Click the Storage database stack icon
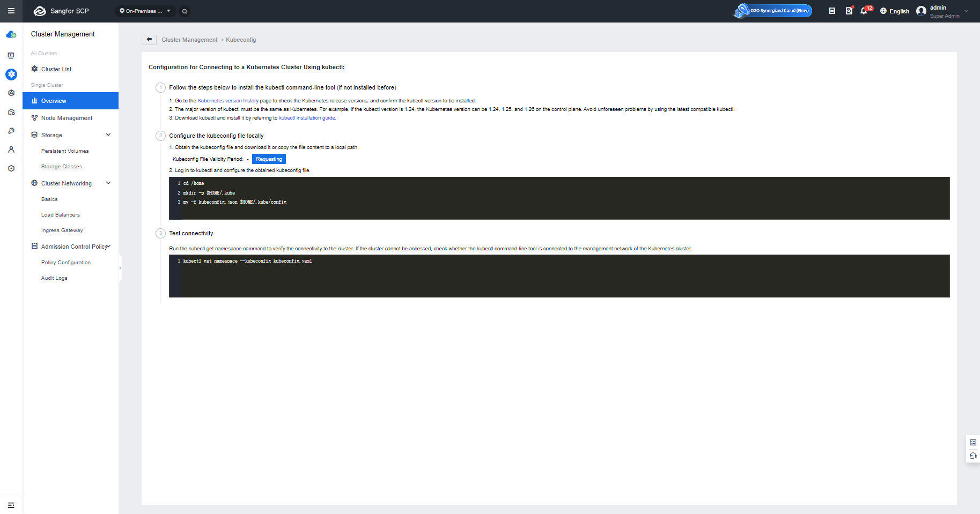The image size is (980, 514). click(x=35, y=135)
